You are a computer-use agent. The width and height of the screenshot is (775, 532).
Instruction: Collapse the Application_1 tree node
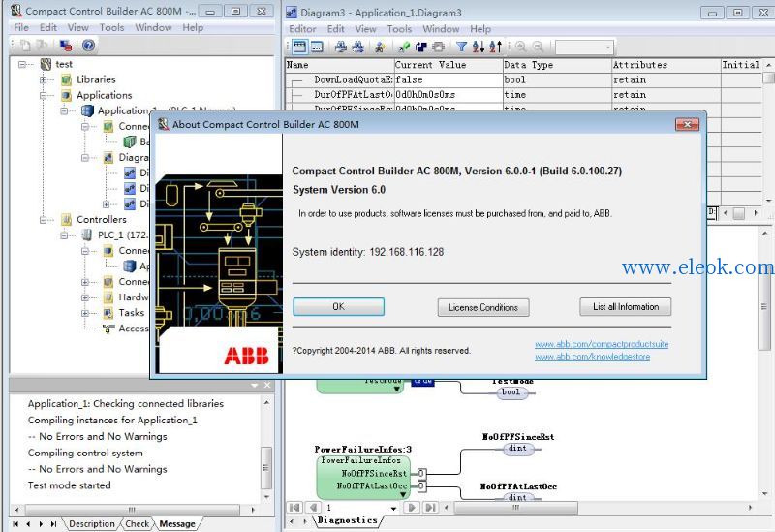click(x=64, y=110)
